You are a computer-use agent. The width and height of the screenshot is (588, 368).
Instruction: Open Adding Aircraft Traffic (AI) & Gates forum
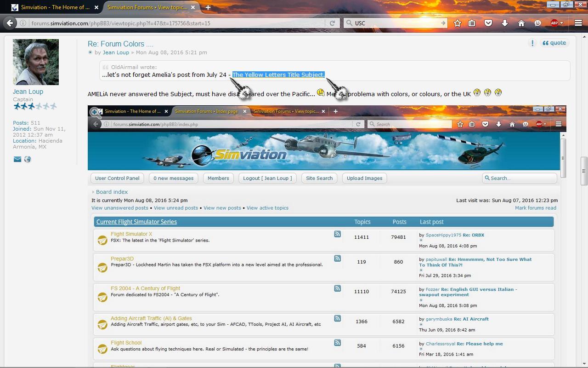(x=151, y=318)
